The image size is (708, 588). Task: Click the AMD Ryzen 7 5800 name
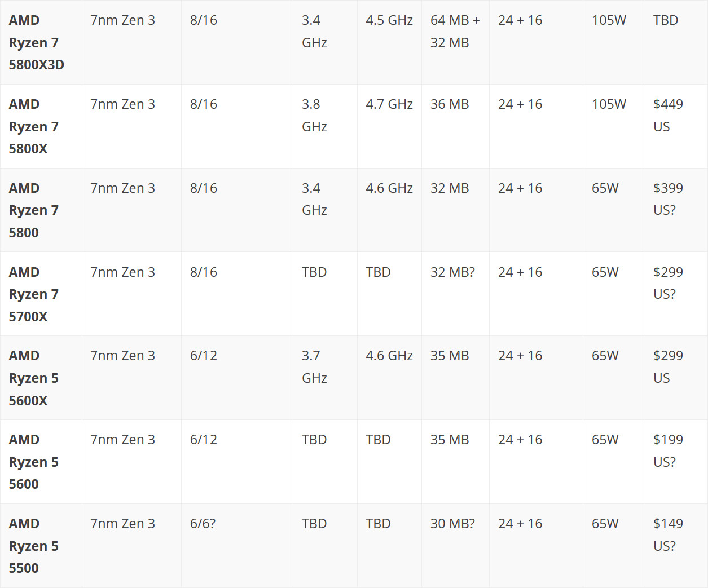pyautogui.click(x=34, y=210)
